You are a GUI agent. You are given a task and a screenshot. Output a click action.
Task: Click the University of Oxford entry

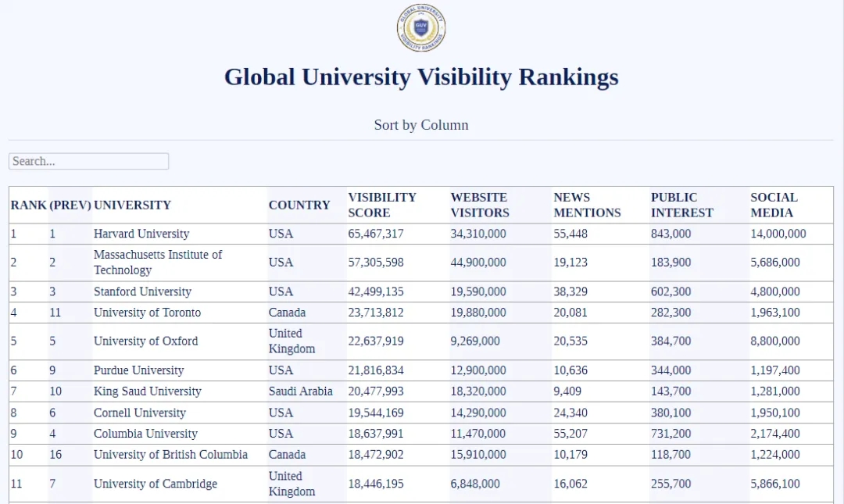[145, 341]
